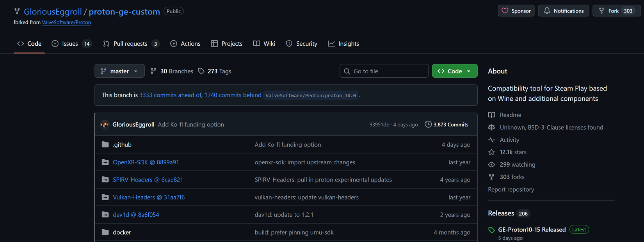
Task: Click the ValveSoftware/Proton:proton_10.0 branch label
Action: [311, 96]
